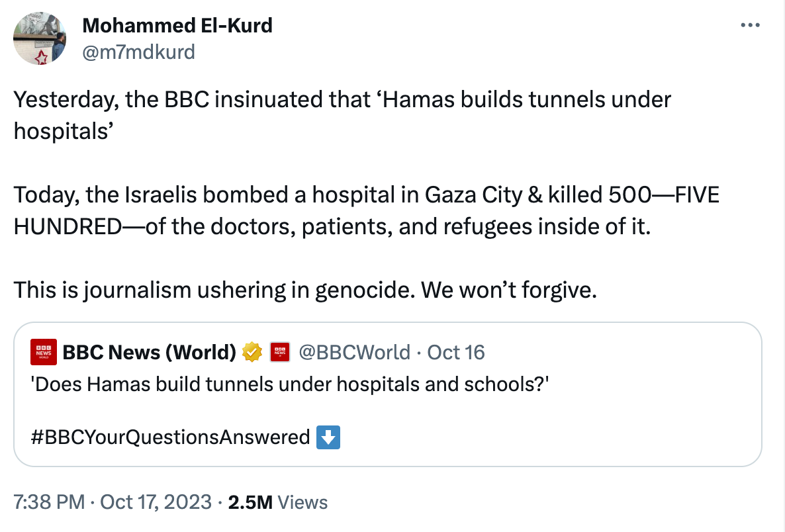This screenshot has width=785, height=532.
Task: Click the @BBCWorld handle
Action: (x=355, y=352)
